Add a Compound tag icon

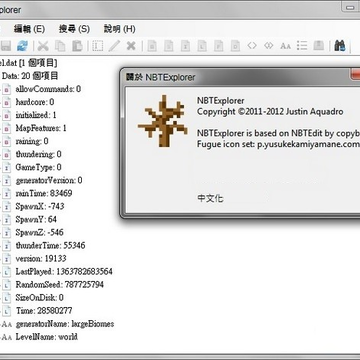(319, 46)
